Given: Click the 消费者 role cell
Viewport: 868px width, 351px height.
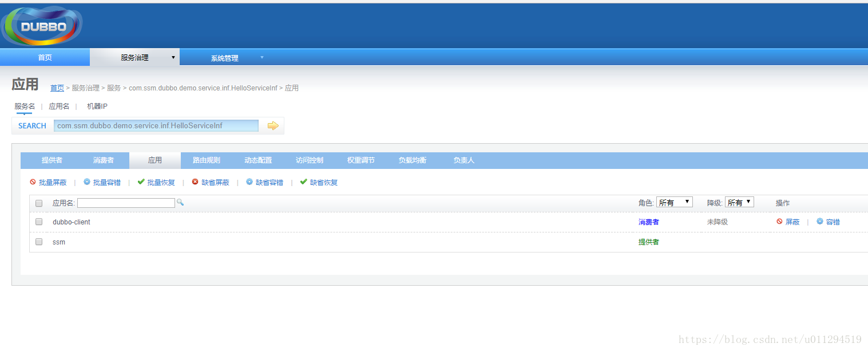Looking at the screenshot, I should pyautogui.click(x=649, y=222).
